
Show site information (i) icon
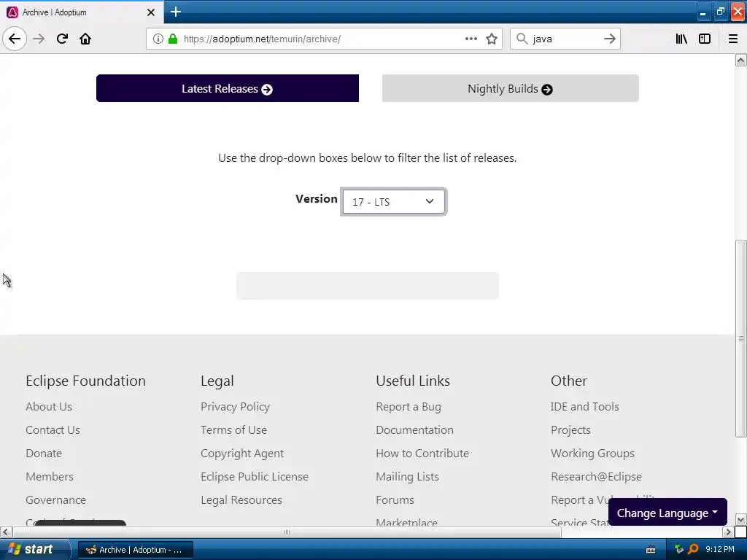tap(158, 39)
